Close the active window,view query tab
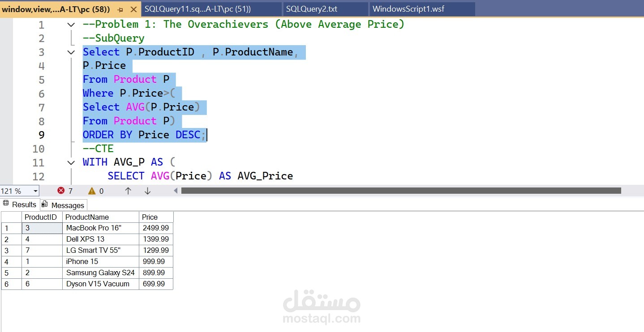 [x=133, y=9]
